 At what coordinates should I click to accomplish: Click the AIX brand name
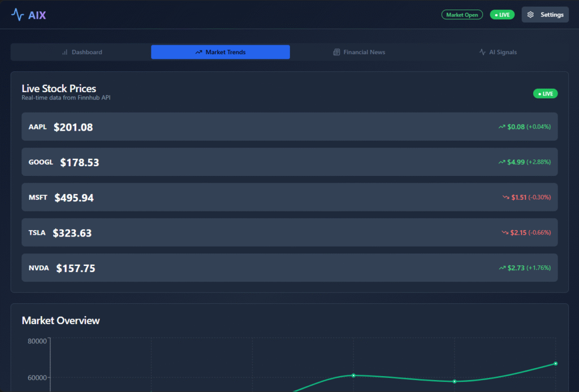tap(37, 15)
